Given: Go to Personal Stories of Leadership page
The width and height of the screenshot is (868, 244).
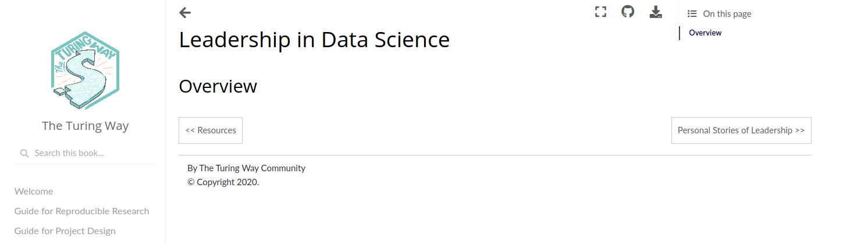Looking at the screenshot, I should [741, 130].
